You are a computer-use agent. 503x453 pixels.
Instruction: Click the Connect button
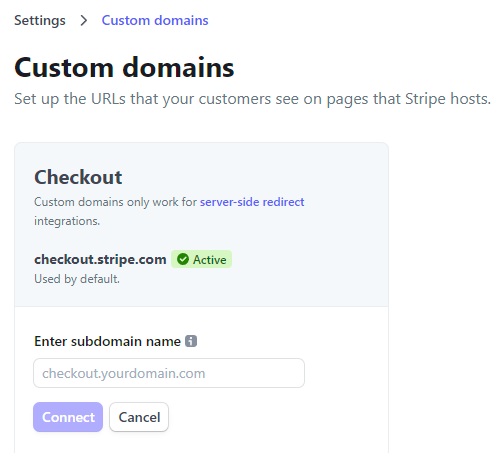pyautogui.click(x=68, y=417)
